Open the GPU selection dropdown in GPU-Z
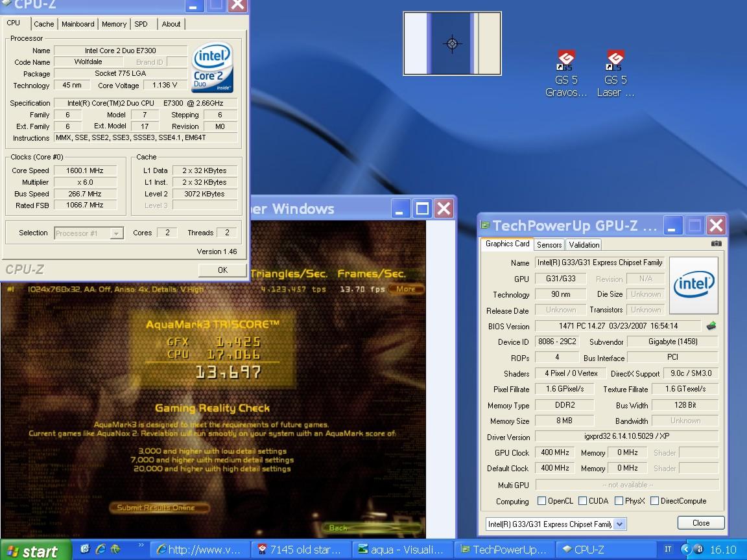 [619, 524]
